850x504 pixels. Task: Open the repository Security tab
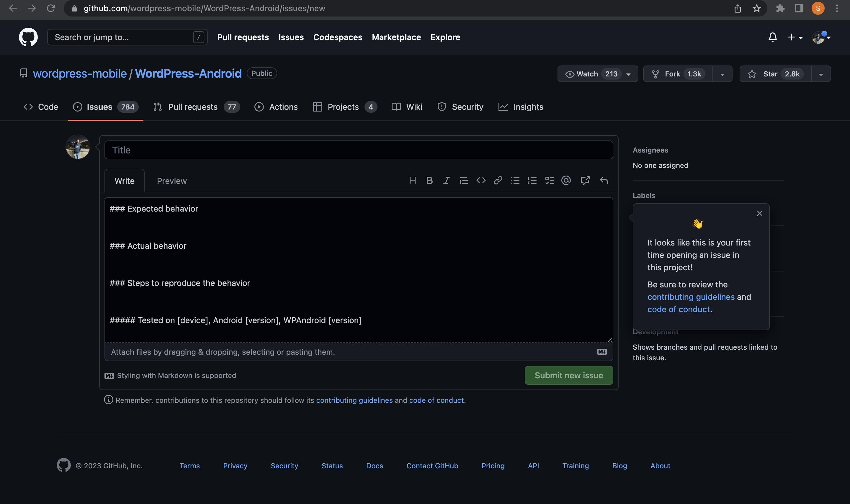pos(460,107)
